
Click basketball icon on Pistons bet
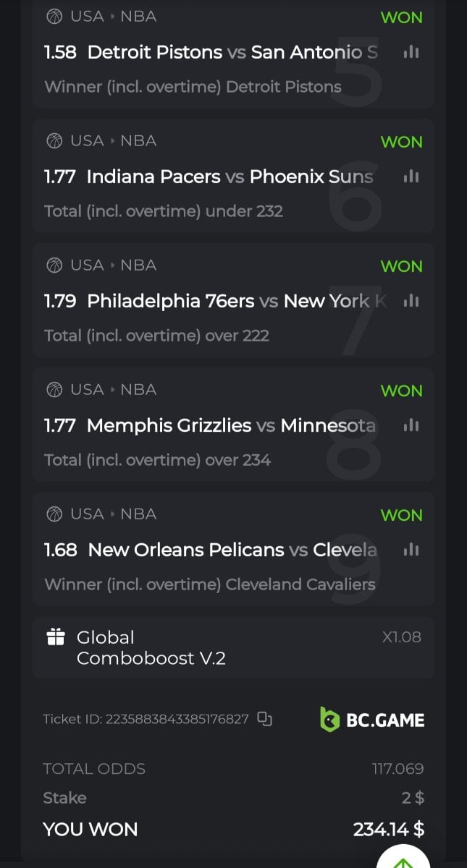(x=54, y=17)
